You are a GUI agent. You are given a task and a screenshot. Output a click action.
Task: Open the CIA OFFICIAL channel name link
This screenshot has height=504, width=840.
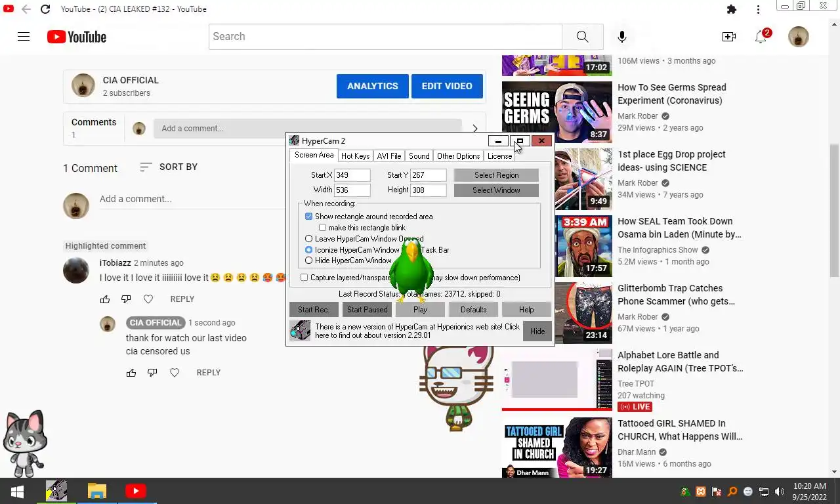131,80
